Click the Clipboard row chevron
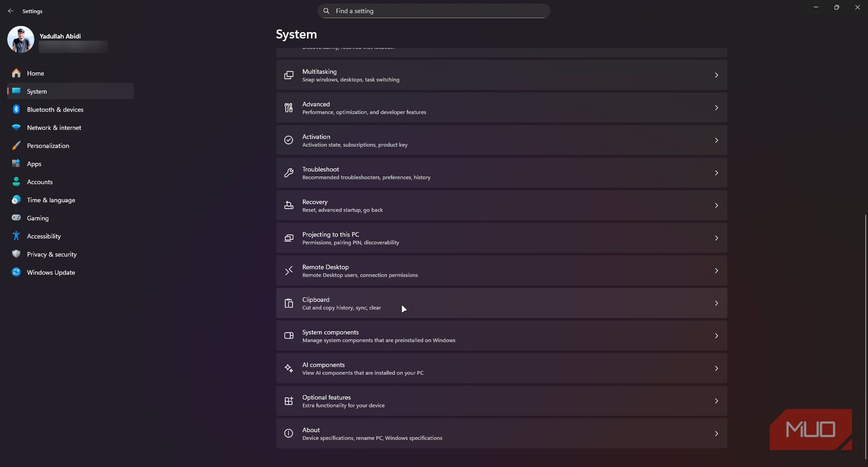 coord(717,303)
